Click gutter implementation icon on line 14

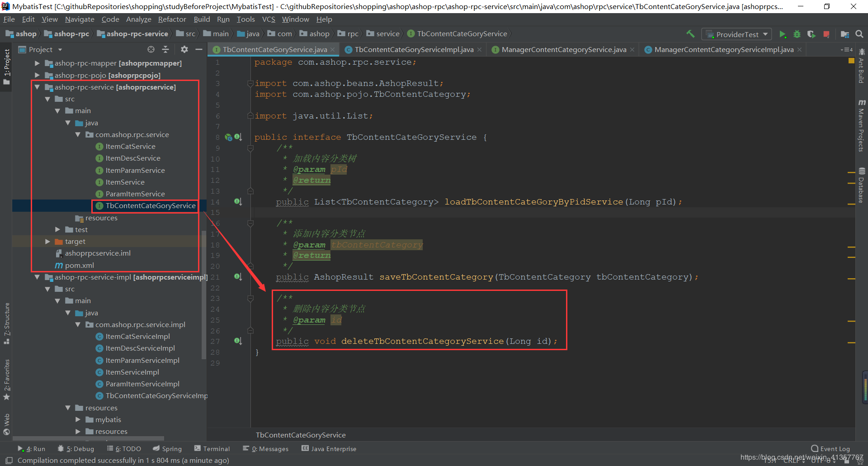[238, 201]
